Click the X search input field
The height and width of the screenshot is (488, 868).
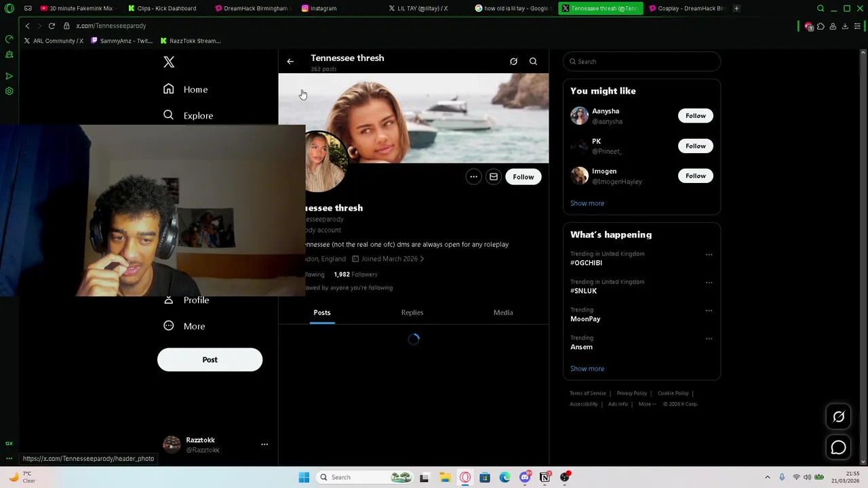(642, 62)
